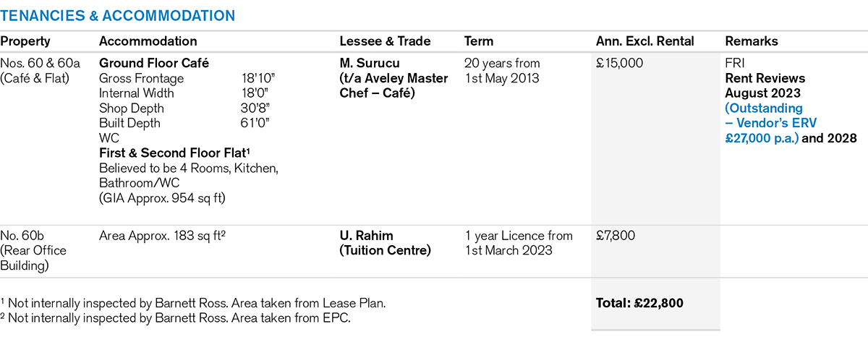Image resolution: width=868 pixels, height=337 pixels.
Task: Click the Tenancies & Accommodation heading
Action: [x=118, y=15]
